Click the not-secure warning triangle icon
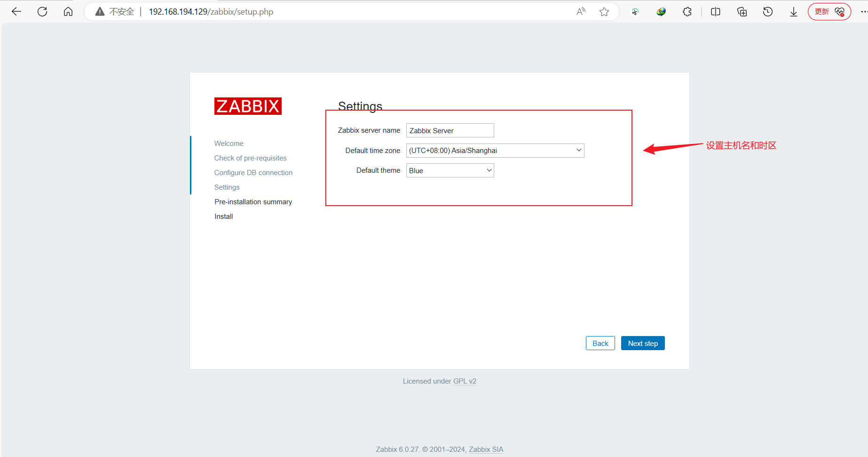This screenshot has width=868, height=457. coord(100,12)
